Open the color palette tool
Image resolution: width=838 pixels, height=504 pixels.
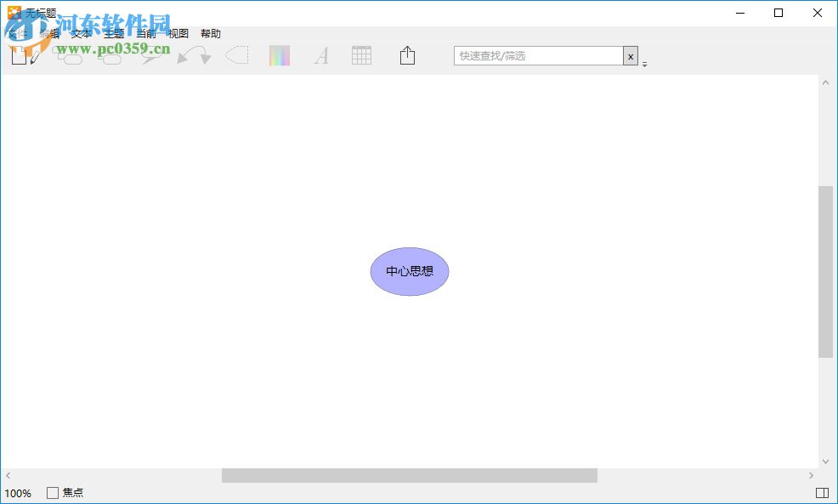tap(280, 55)
